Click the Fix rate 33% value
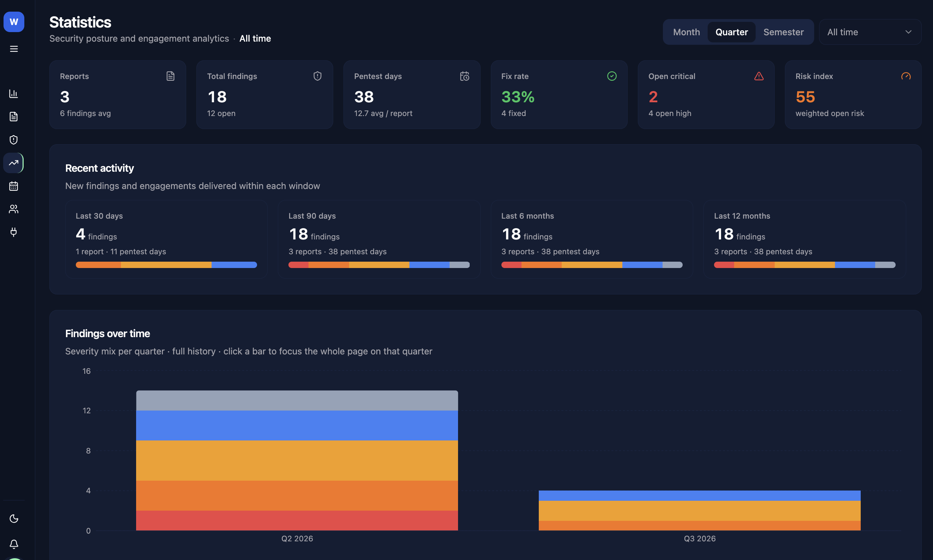 [518, 97]
